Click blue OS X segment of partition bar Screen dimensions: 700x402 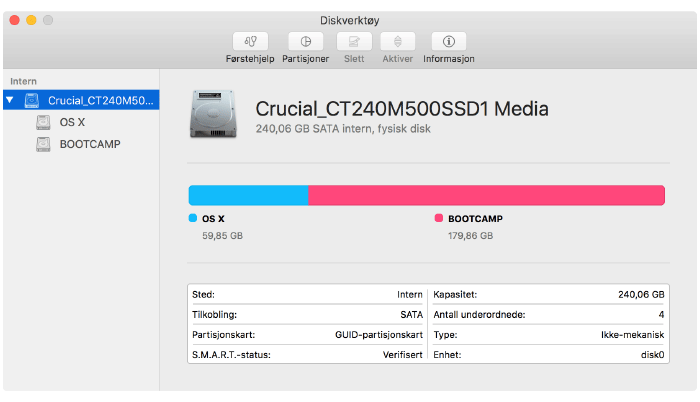248,195
